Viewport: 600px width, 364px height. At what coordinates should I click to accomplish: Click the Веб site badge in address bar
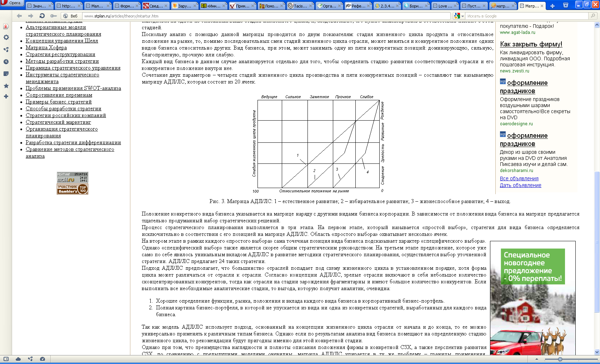70,16
